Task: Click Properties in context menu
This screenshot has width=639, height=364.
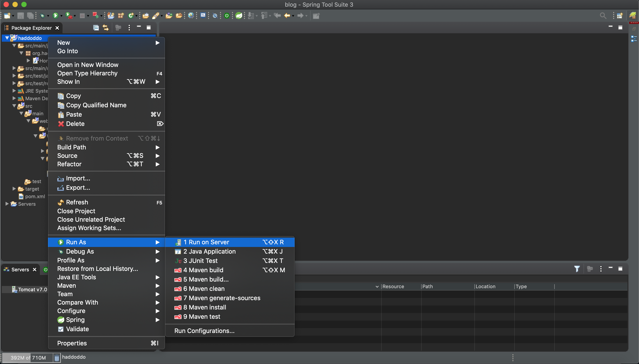Action: click(x=72, y=343)
